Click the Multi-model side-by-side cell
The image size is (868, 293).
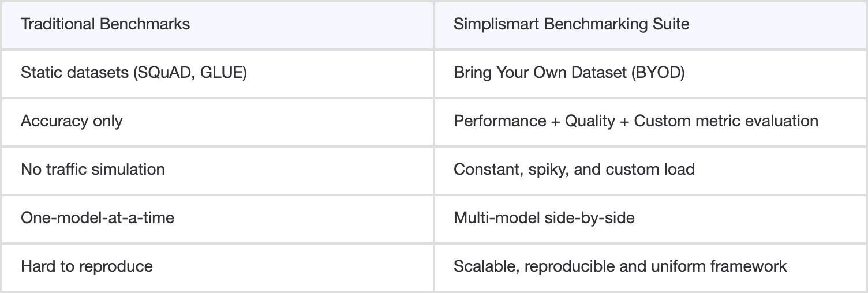[544, 218]
